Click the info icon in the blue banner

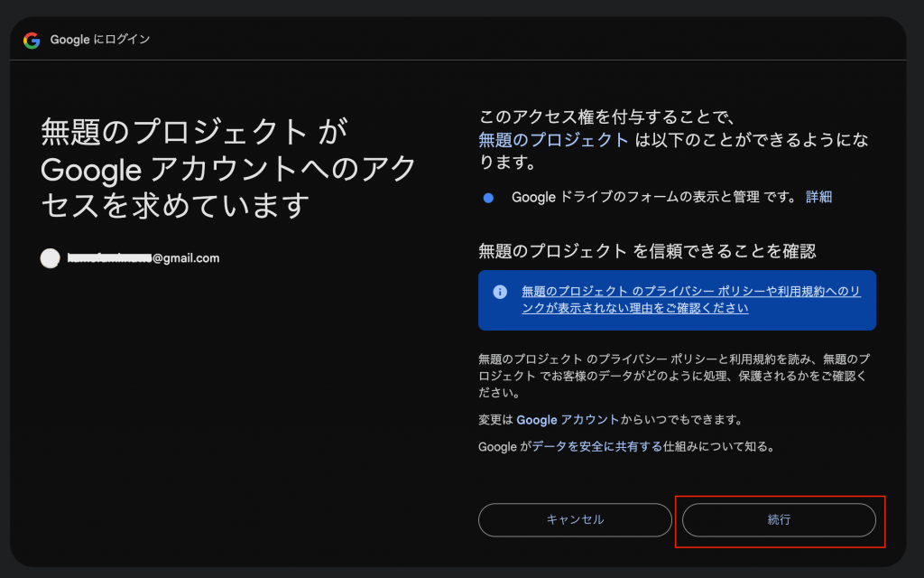(500, 292)
